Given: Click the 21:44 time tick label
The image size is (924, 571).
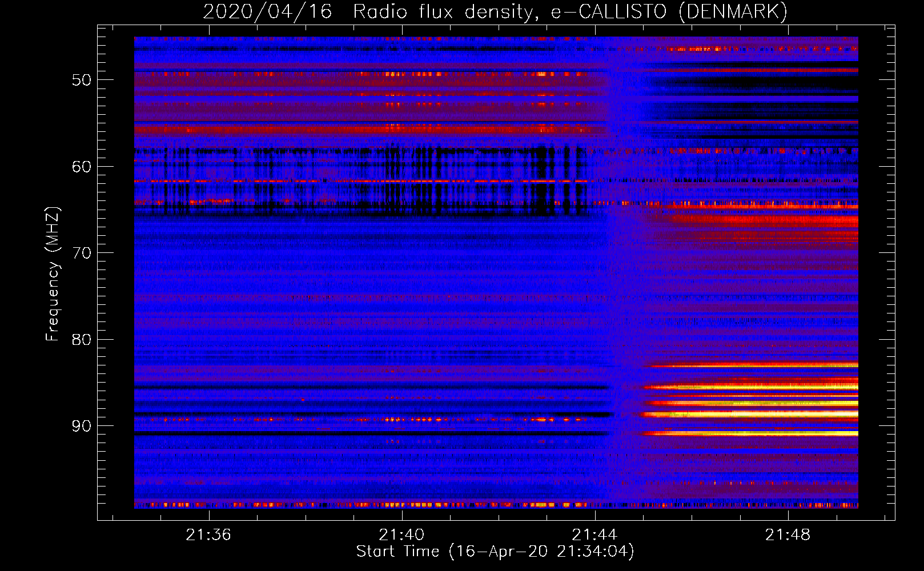Looking at the screenshot, I should [x=594, y=534].
